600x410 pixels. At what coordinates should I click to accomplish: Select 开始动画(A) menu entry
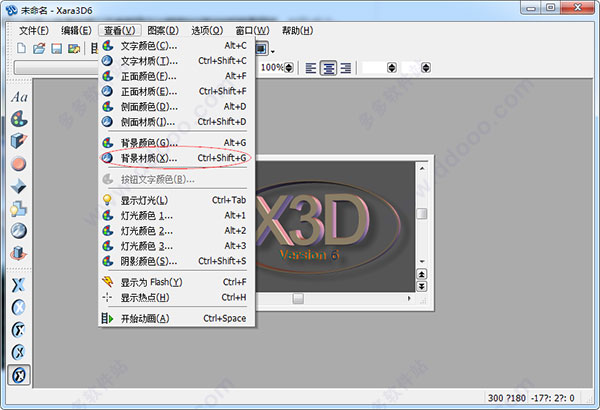(176, 319)
